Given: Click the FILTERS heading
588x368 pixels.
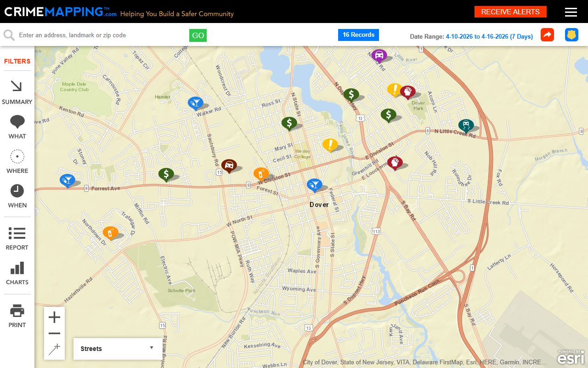Looking at the screenshot, I should (x=17, y=61).
